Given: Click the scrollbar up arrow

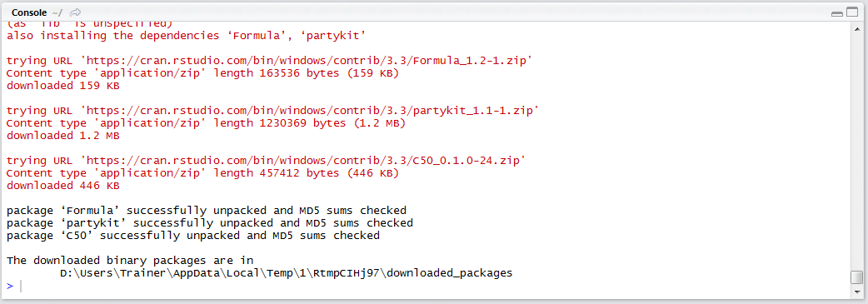Looking at the screenshot, I should [x=856, y=30].
